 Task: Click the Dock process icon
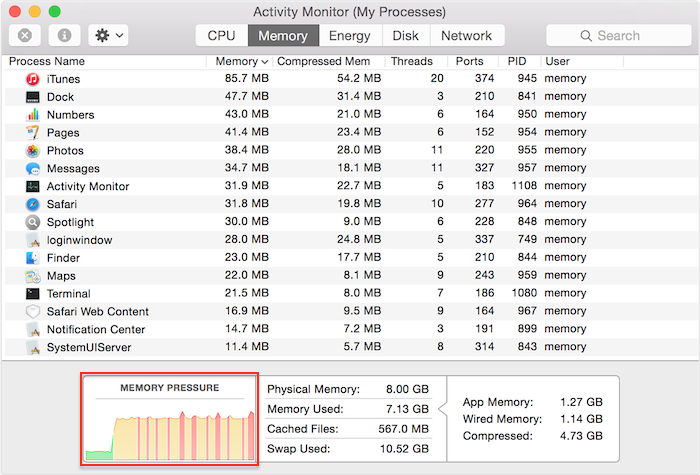point(33,97)
